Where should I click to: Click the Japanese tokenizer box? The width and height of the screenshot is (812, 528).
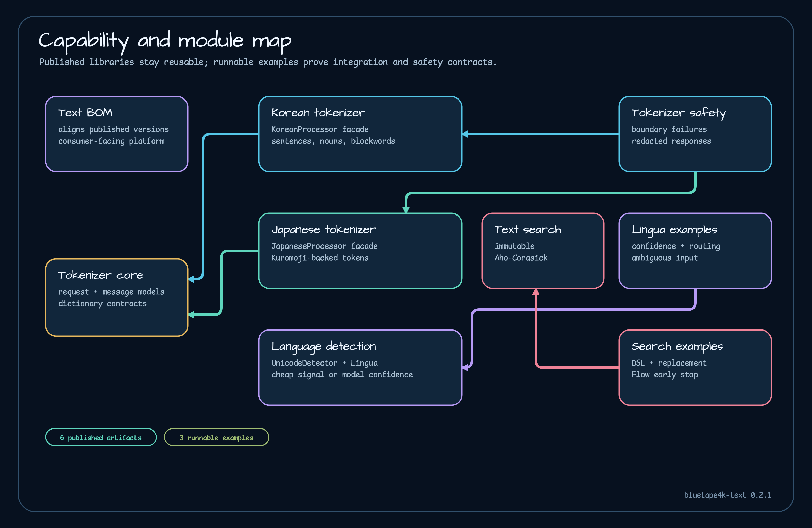tap(360, 251)
